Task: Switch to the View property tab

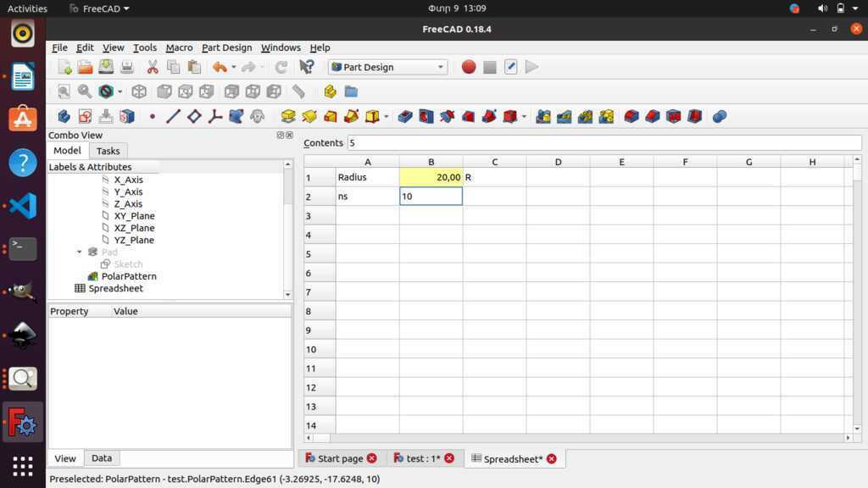Action: pyautogui.click(x=64, y=458)
